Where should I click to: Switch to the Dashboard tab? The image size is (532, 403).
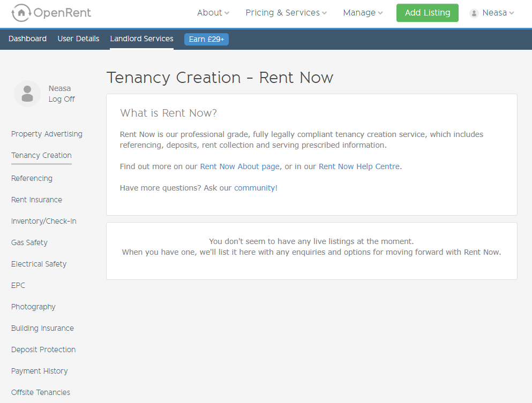tap(27, 39)
